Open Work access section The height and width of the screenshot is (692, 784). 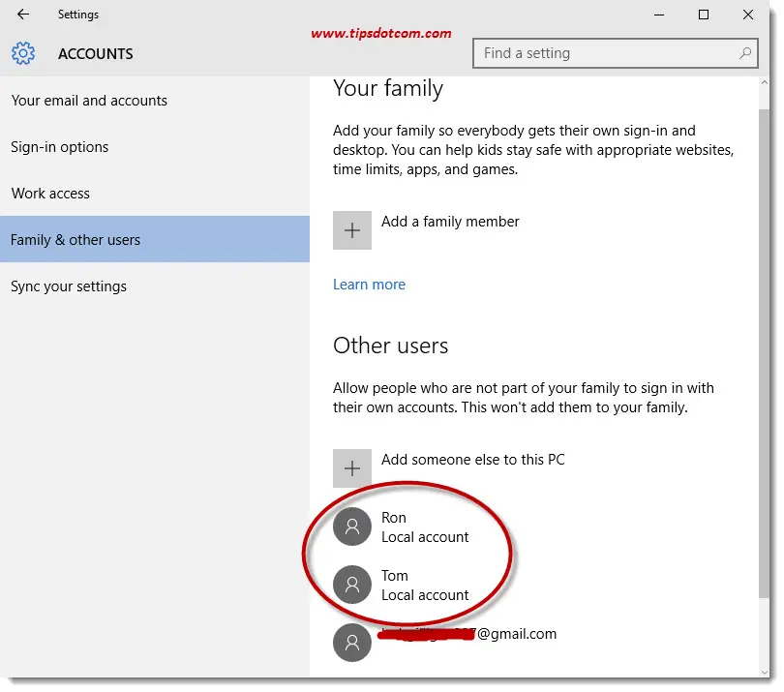(x=155, y=194)
